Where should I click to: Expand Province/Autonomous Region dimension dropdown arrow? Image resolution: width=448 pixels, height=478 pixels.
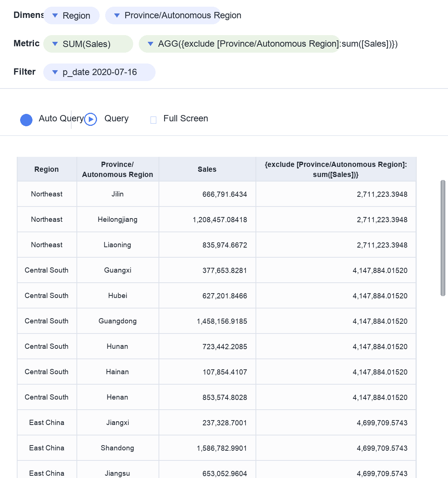click(x=117, y=16)
